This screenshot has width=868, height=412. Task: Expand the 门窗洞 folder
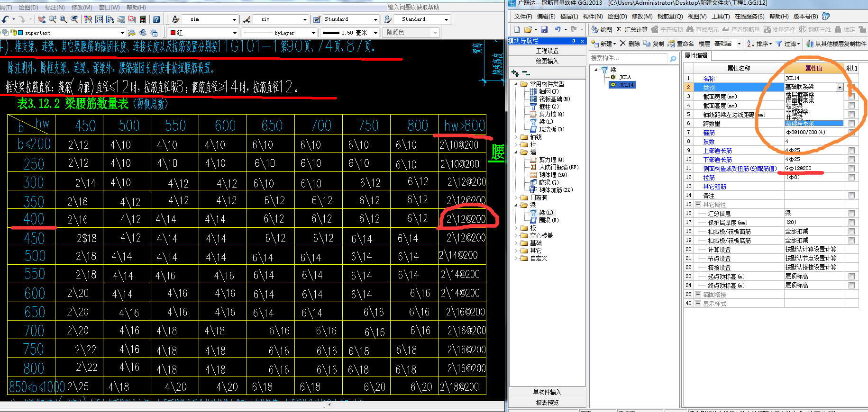[516, 197]
